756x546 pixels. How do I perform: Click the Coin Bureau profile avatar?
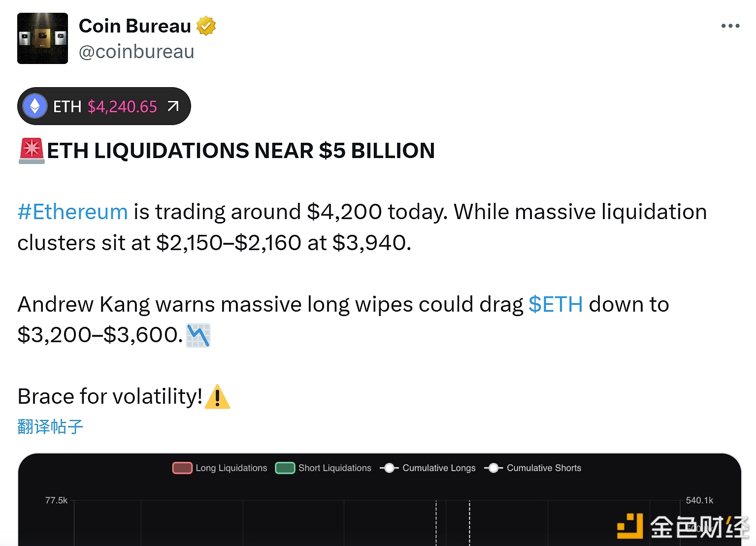point(42,38)
